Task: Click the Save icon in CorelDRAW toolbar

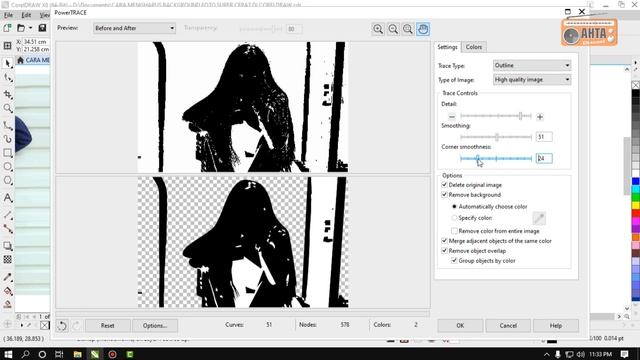Action: [x=42, y=28]
